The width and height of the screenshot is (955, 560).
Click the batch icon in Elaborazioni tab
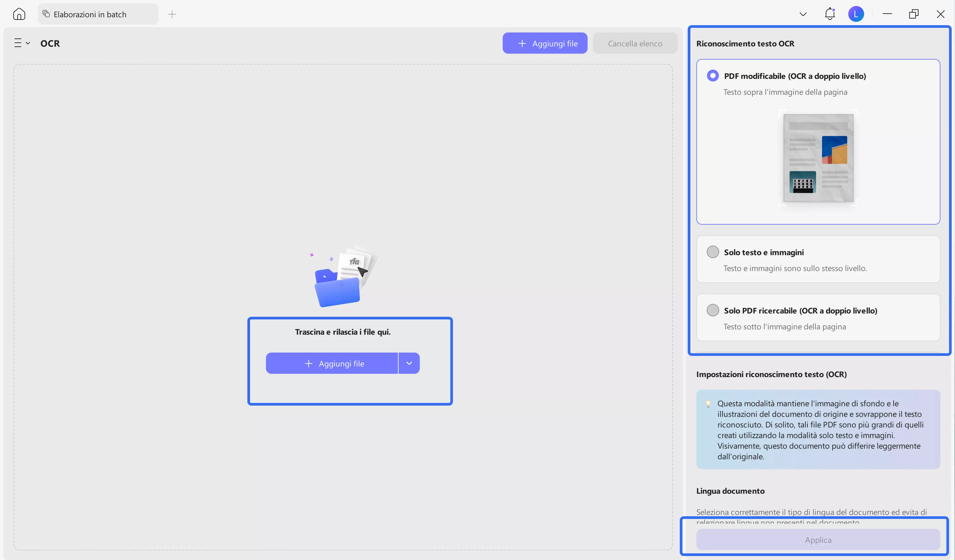(46, 14)
